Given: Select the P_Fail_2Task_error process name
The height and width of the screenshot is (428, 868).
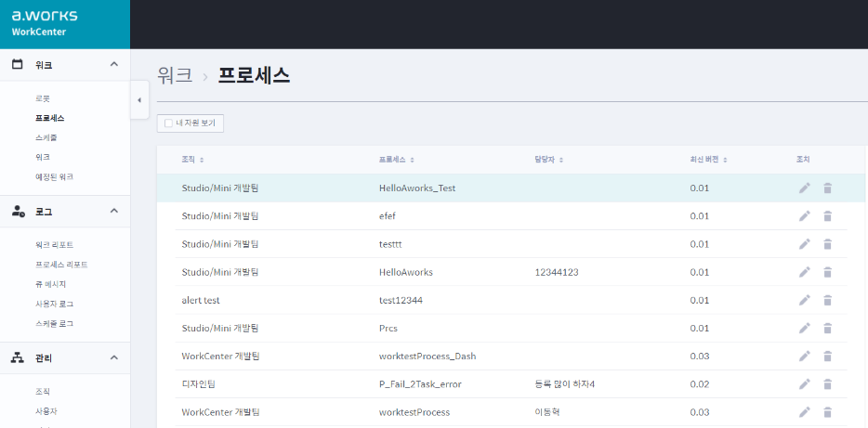Looking at the screenshot, I should tap(420, 384).
